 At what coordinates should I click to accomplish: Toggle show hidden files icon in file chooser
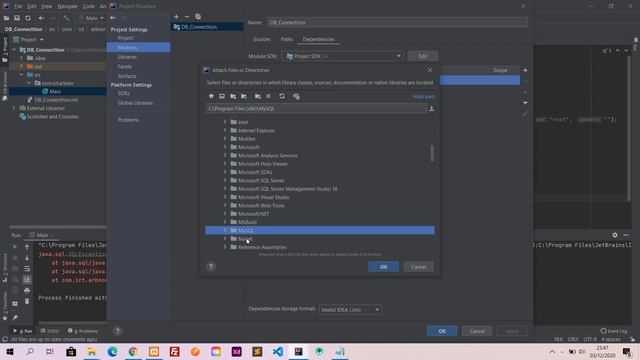(296, 96)
